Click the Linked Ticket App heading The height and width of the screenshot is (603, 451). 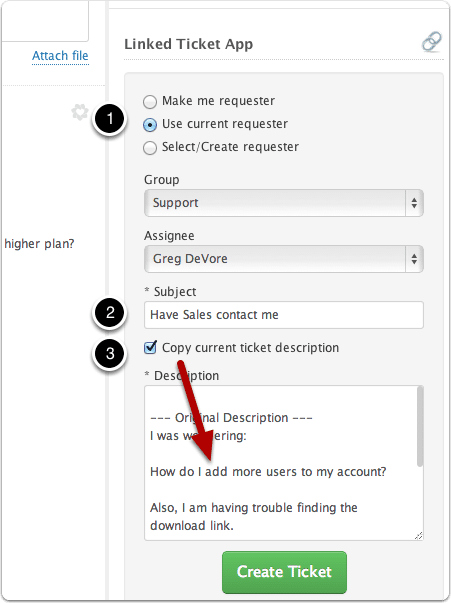point(188,44)
